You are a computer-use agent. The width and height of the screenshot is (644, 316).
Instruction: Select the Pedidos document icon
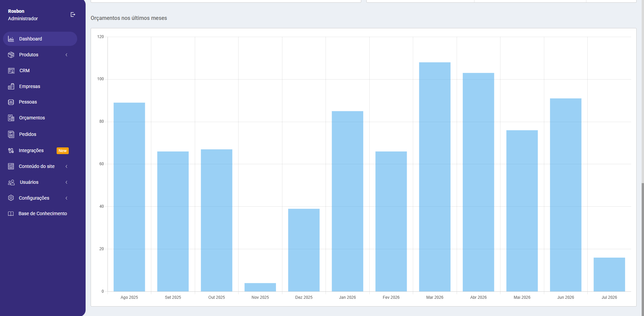coord(11,134)
